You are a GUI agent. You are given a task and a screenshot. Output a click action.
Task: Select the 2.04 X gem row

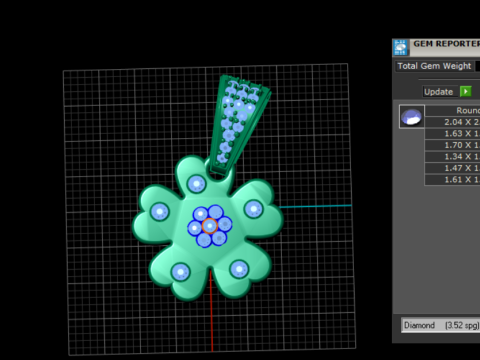[452, 122]
